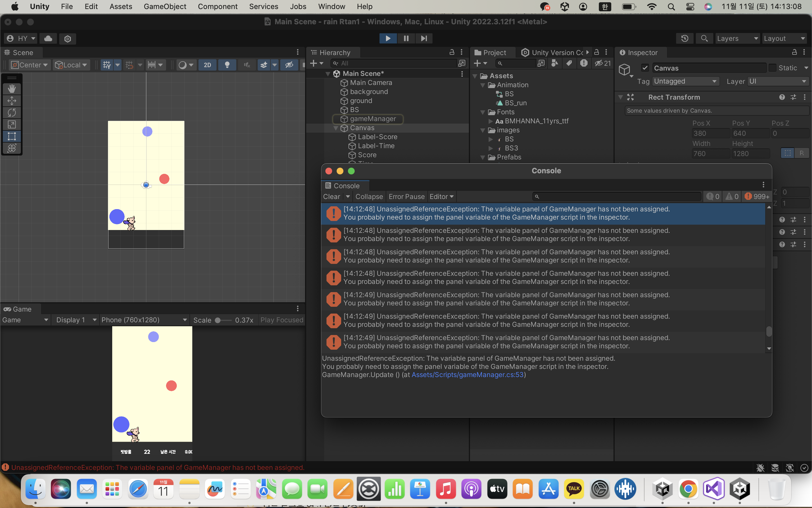
Task: Toggle Collapse in Console
Action: 369,196
